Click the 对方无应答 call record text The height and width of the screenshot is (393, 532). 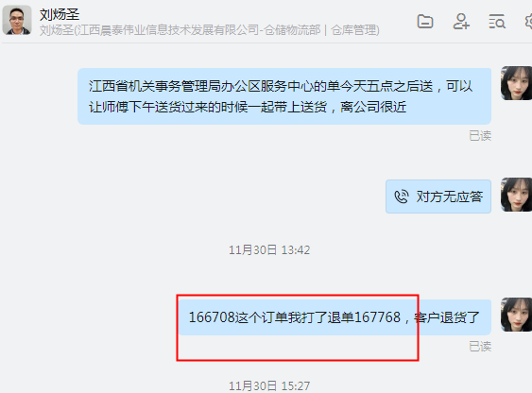pyautogui.click(x=450, y=196)
